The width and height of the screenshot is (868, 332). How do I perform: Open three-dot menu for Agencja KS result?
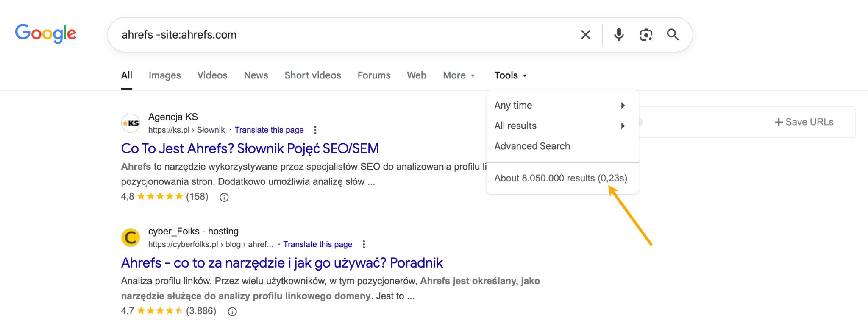coord(315,130)
